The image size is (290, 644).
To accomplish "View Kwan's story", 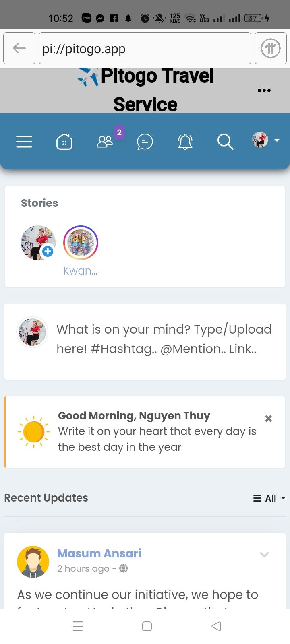I will [81, 242].
